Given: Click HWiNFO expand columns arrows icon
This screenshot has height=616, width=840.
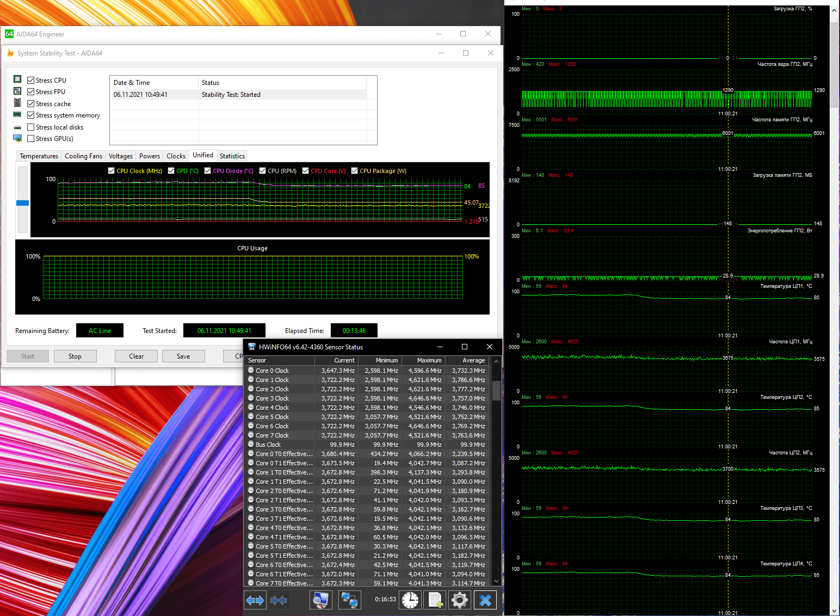Looking at the screenshot, I should [x=255, y=600].
